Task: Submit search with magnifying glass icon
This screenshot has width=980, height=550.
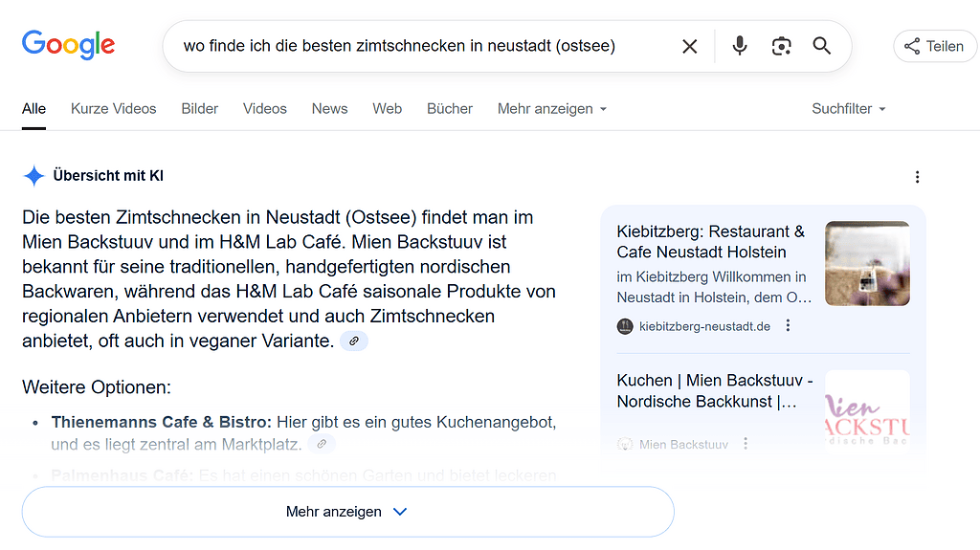Action: 821,46
